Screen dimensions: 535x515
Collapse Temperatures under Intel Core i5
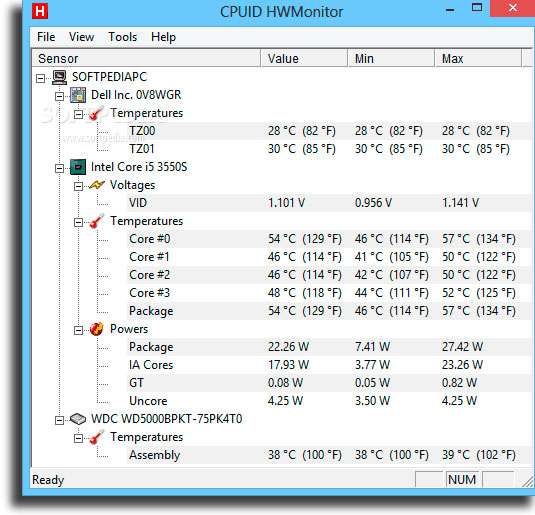click(78, 223)
